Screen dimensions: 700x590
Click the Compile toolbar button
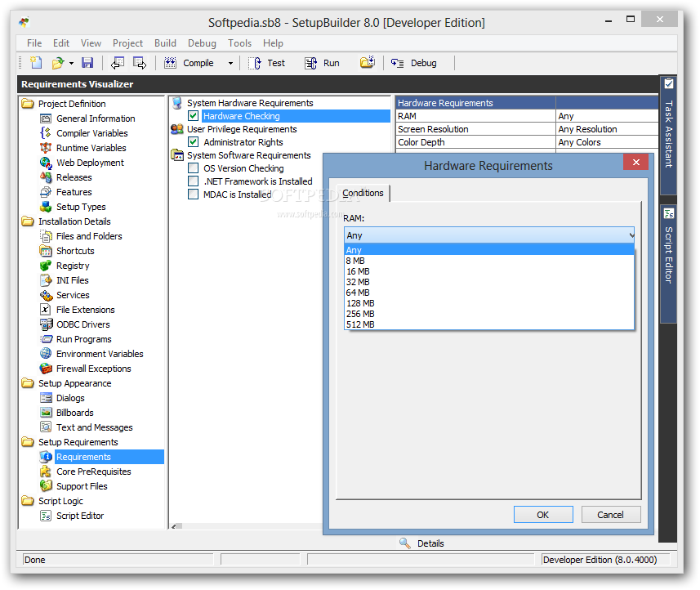click(189, 63)
